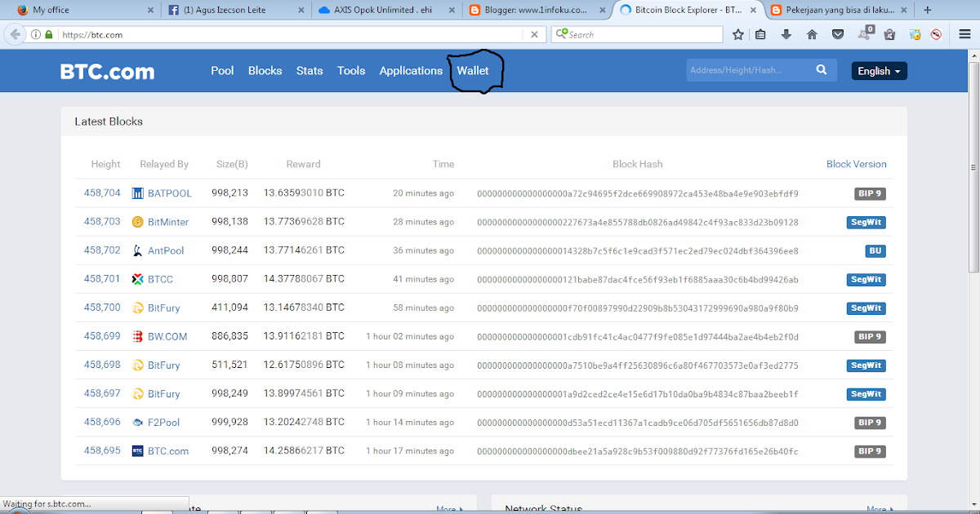Screen dimensions: 980x514
Task: Click the BTC.com logo
Action: 107,72
